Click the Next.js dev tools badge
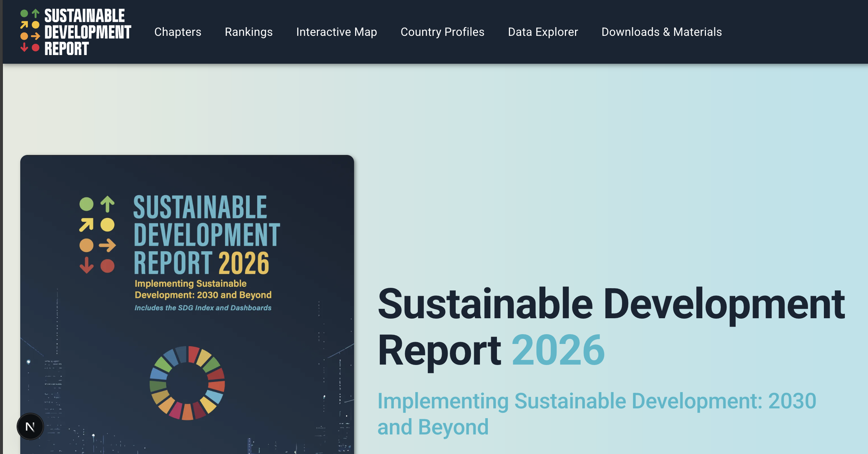 [30, 426]
